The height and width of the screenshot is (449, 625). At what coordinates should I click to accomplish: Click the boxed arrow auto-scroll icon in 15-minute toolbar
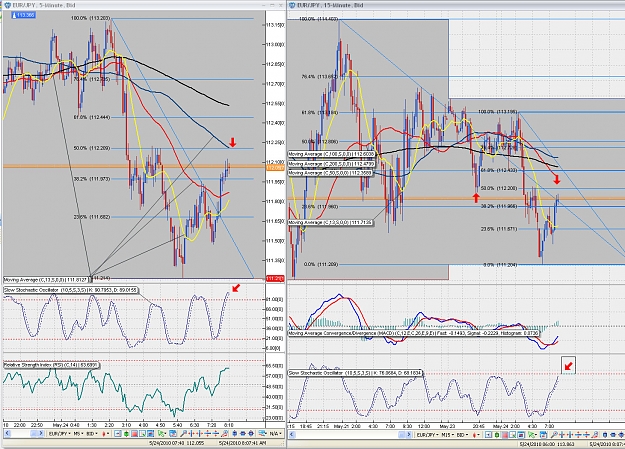(x=488, y=435)
